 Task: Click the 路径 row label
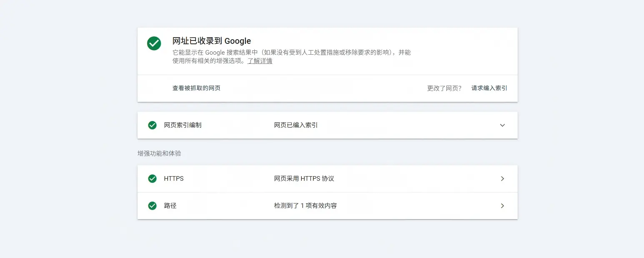(x=170, y=206)
